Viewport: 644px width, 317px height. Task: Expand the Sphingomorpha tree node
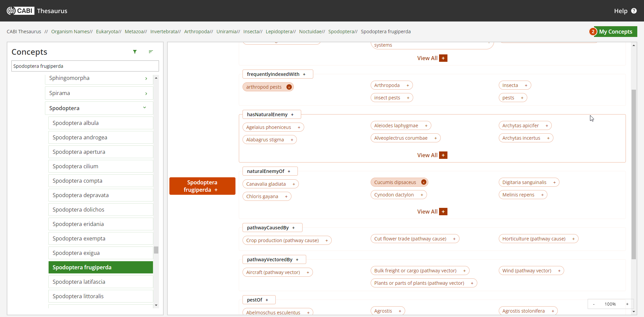[x=146, y=78]
